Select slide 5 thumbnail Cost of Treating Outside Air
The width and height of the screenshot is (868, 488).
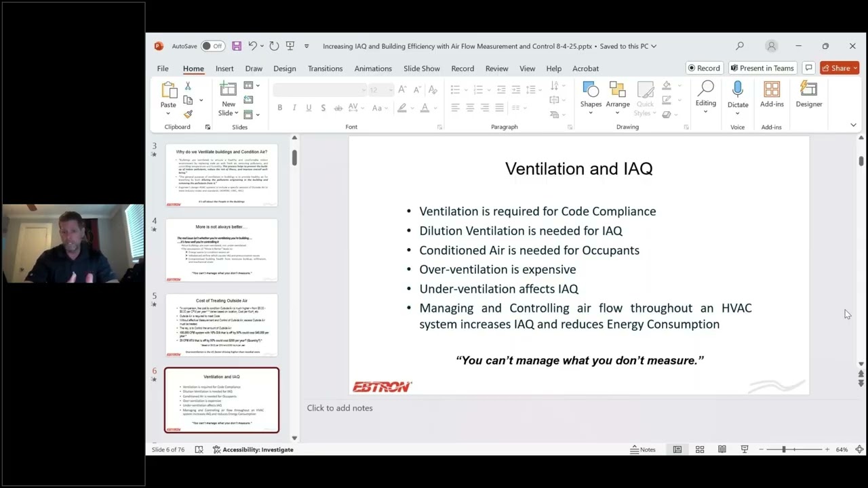click(222, 325)
